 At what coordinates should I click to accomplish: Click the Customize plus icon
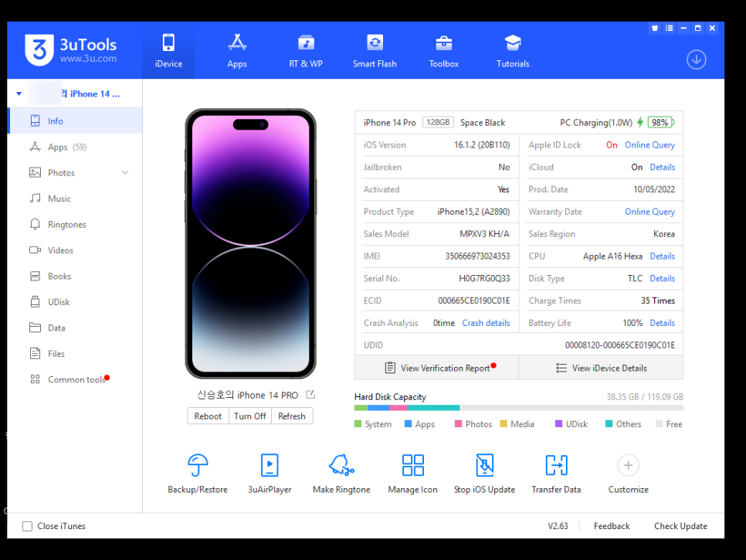tap(628, 465)
